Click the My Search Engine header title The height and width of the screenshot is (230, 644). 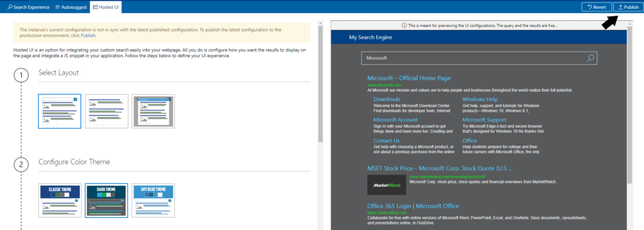point(370,37)
